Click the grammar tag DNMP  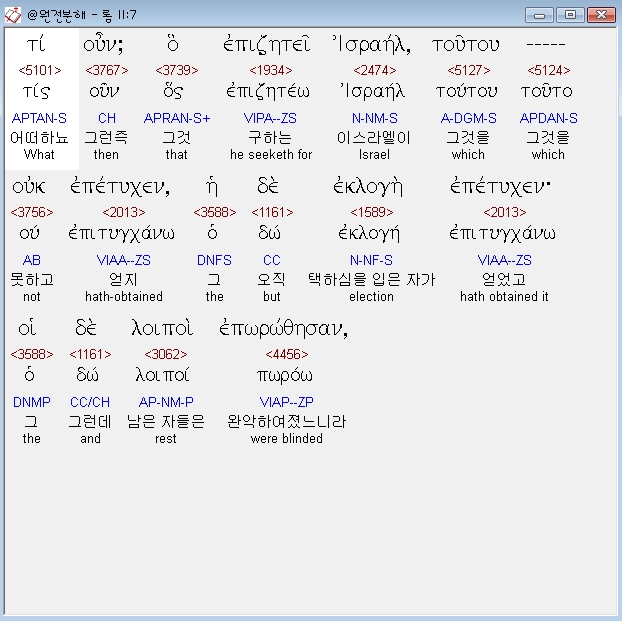pyautogui.click(x=32, y=402)
